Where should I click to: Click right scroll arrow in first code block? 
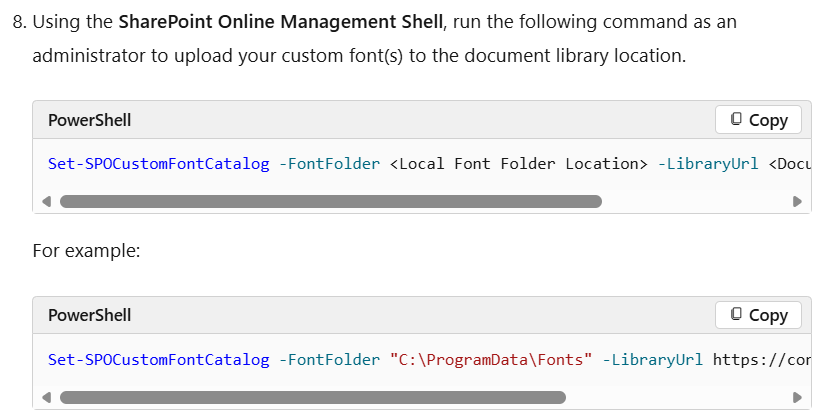click(x=797, y=201)
